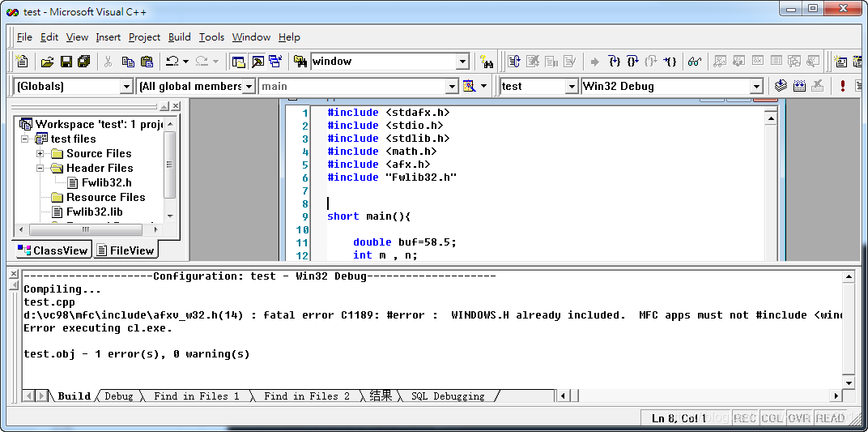Click the Memory window icon

click(x=777, y=62)
